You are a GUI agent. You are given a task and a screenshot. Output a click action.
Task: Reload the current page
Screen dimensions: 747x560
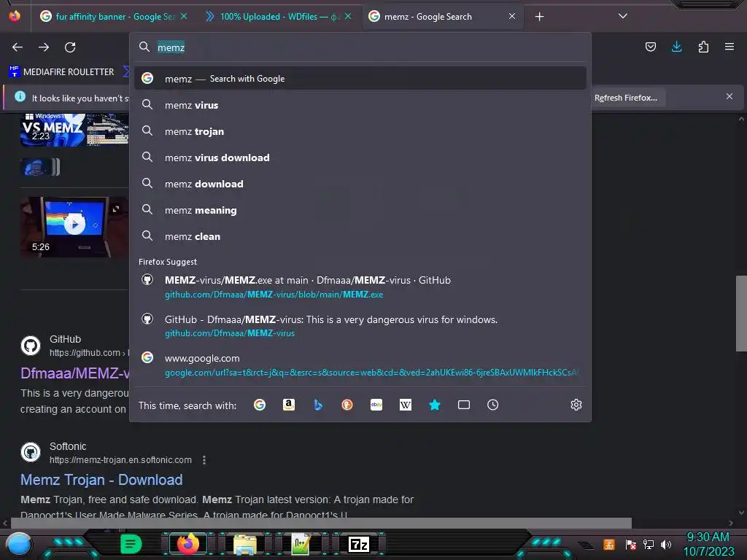click(x=70, y=47)
